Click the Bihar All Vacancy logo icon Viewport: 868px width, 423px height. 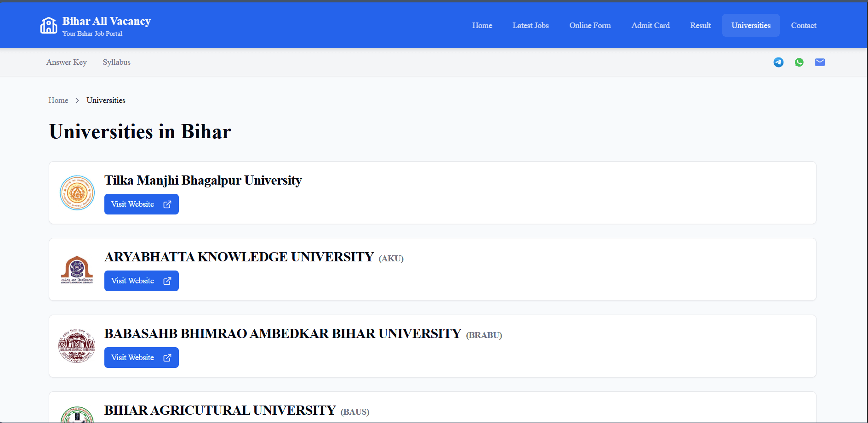(48, 25)
